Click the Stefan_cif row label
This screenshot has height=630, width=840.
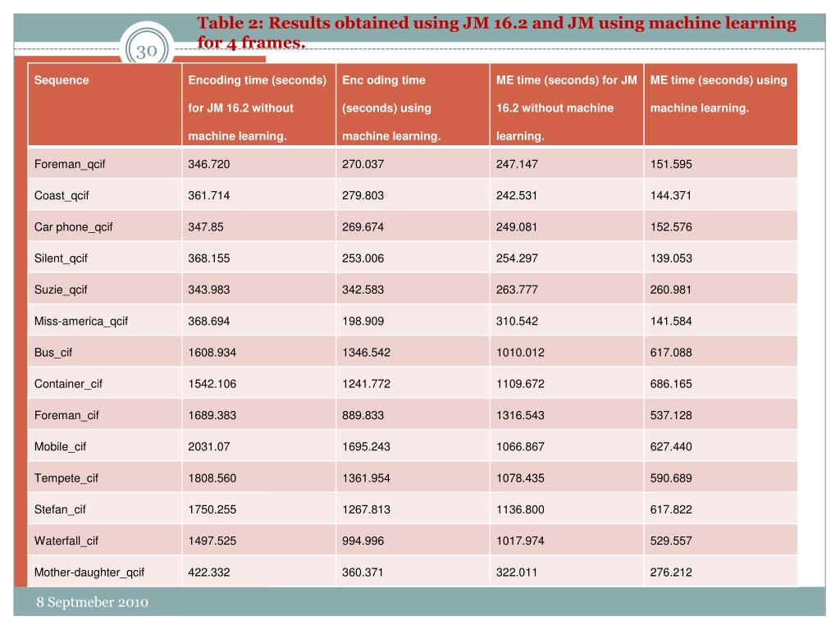(x=60, y=509)
